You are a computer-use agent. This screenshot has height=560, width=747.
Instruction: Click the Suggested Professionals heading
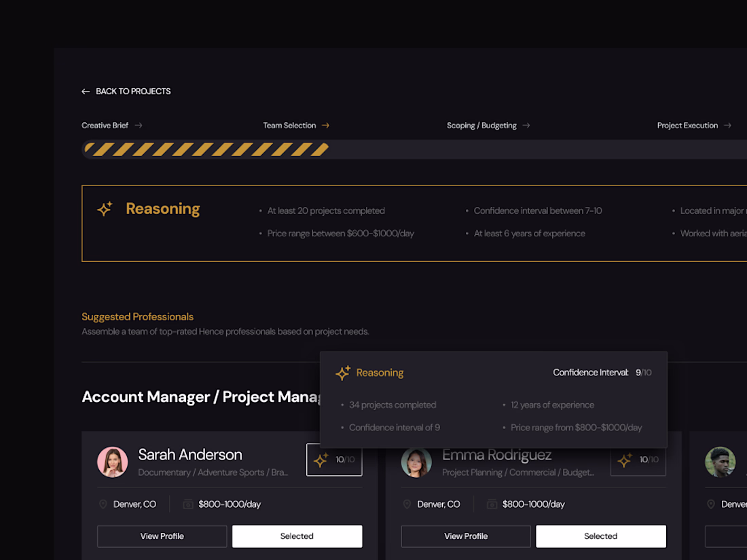[137, 317]
